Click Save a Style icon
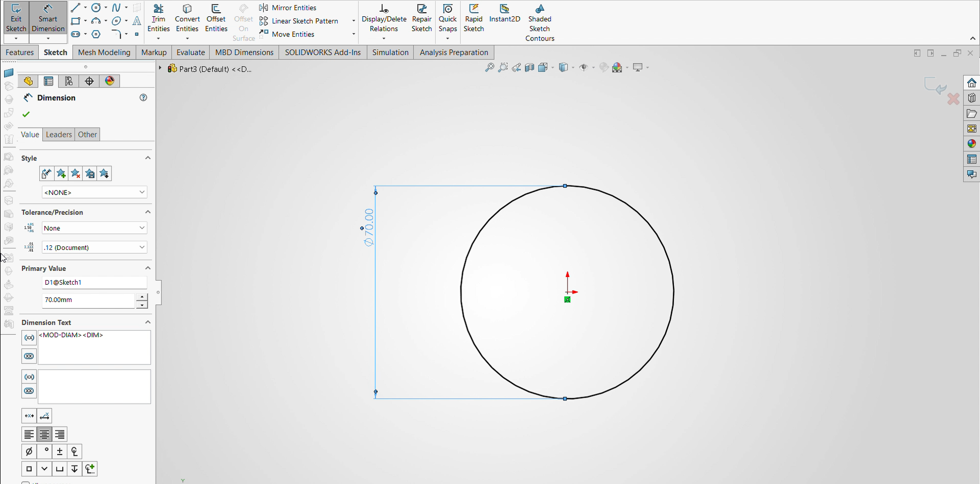 [x=90, y=174]
